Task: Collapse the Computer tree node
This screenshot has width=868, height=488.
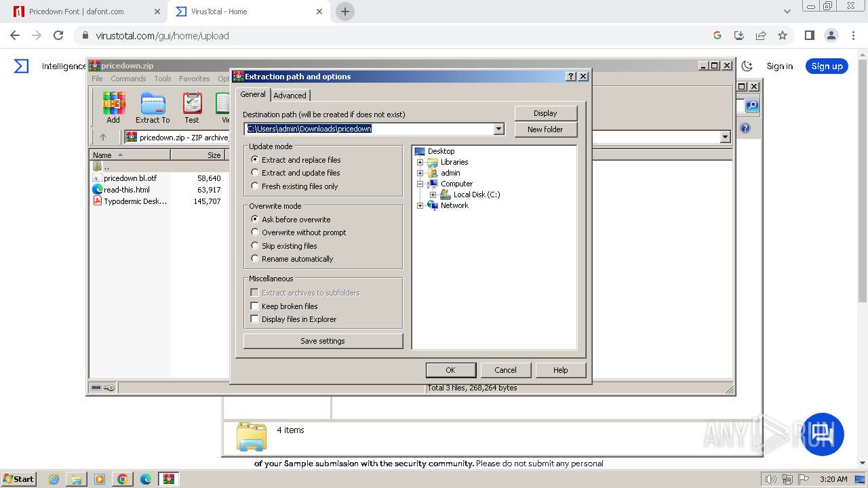Action: point(420,184)
